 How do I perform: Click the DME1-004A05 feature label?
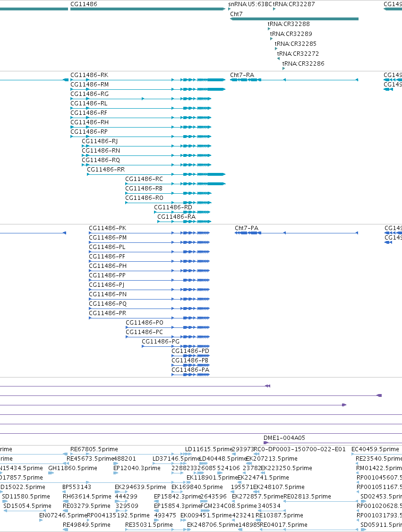click(284, 438)
